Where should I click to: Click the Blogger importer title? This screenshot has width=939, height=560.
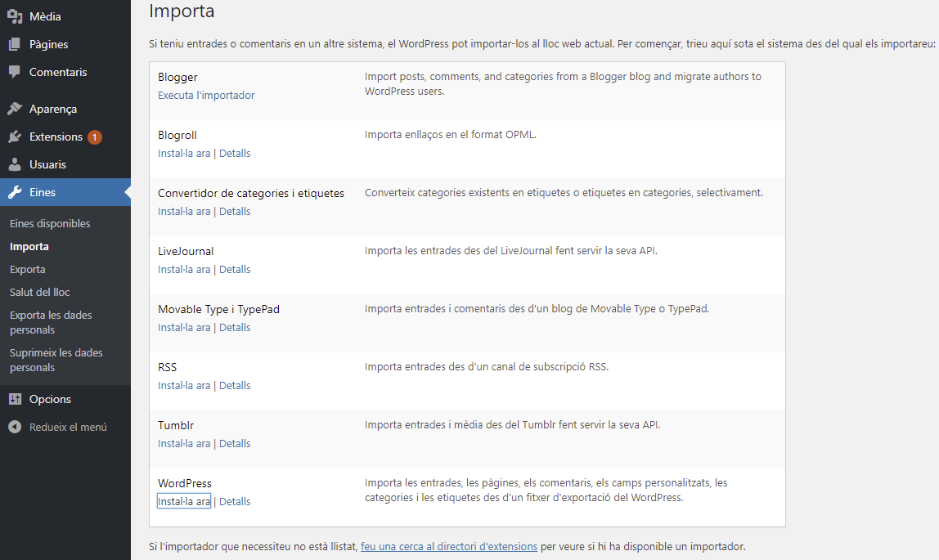177,77
